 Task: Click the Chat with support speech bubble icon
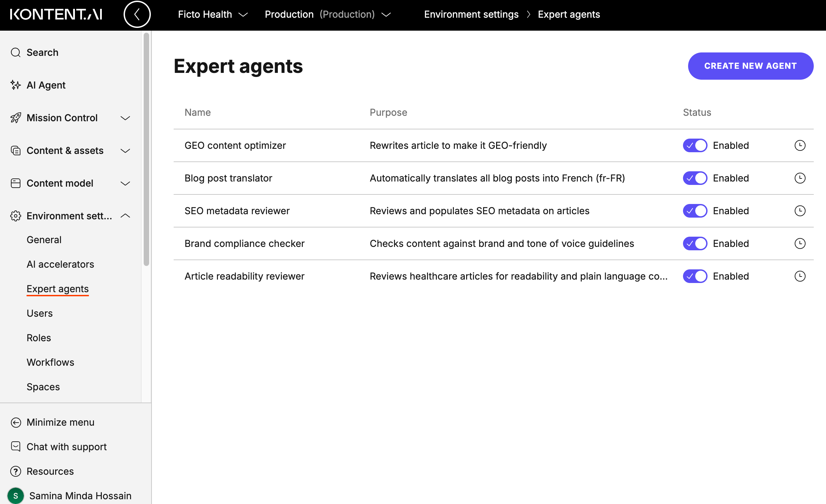15,446
